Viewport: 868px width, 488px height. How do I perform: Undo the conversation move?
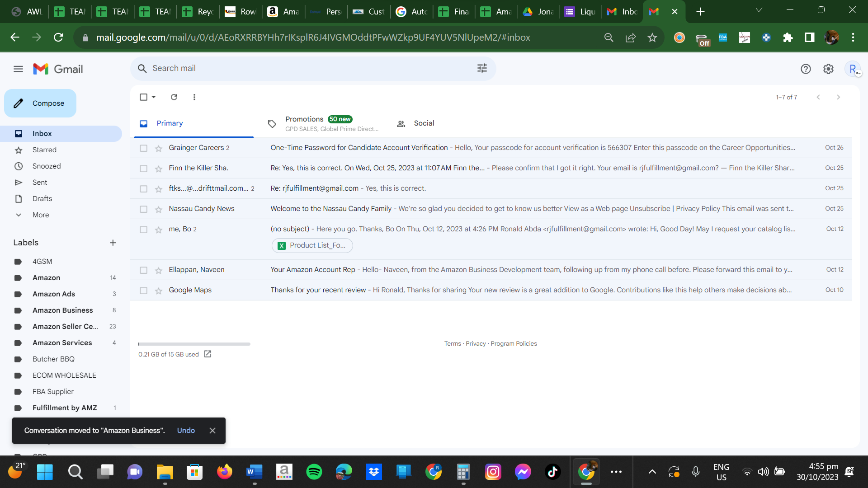click(x=186, y=431)
